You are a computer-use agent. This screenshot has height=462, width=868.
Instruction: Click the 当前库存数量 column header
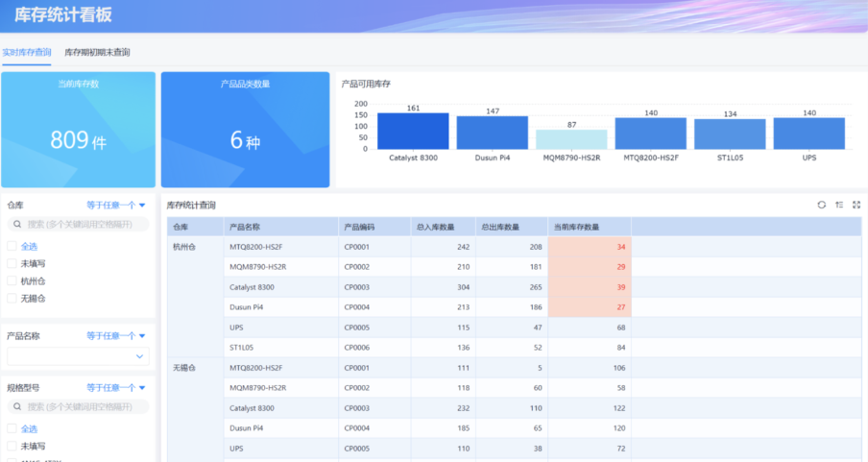click(x=590, y=227)
